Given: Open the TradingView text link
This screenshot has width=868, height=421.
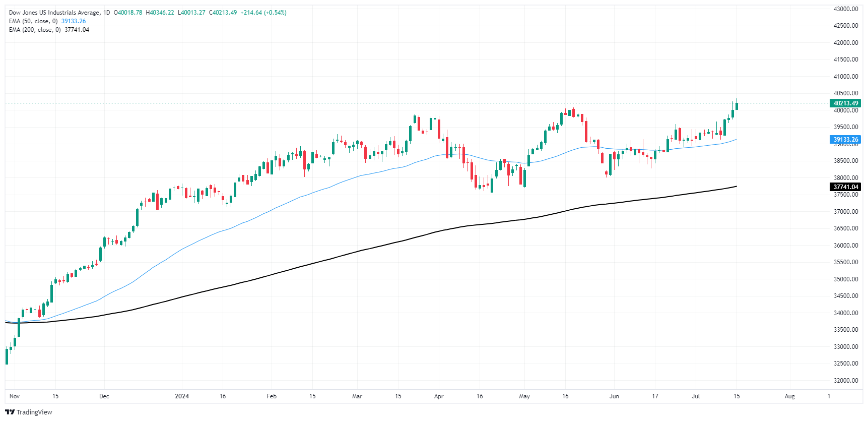Looking at the screenshot, I should tap(34, 412).
